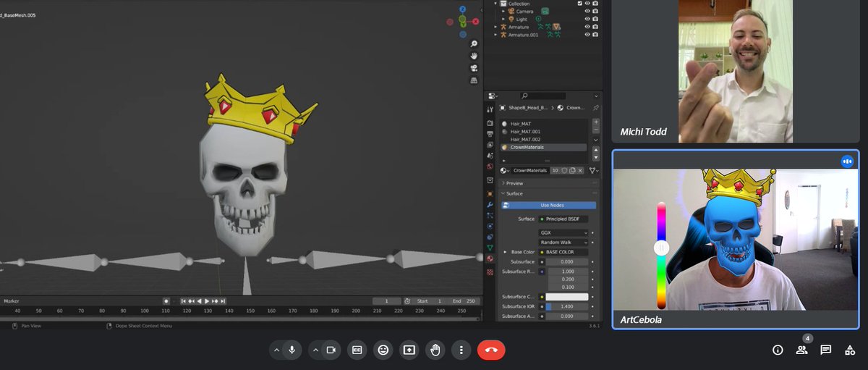Image resolution: width=868 pixels, height=370 pixels.
Task: Play the animation in reverse
Action: coord(199,300)
